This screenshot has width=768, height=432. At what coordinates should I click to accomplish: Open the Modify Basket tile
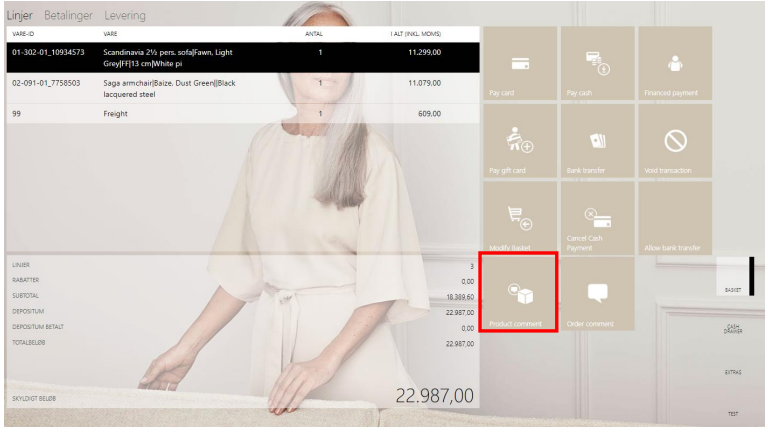[520, 217]
